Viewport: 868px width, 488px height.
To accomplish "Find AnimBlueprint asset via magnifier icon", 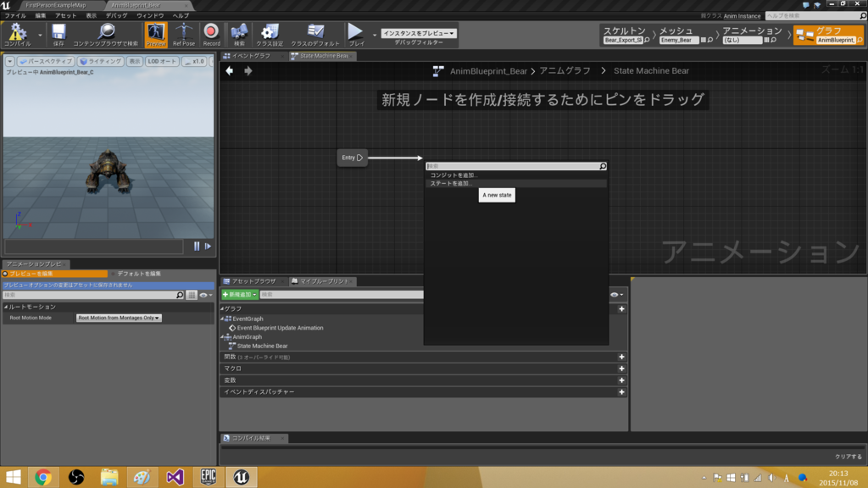I will pyautogui.click(x=860, y=40).
